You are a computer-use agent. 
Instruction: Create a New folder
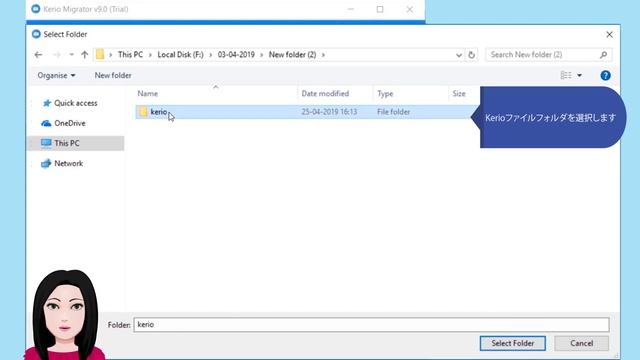113,76
